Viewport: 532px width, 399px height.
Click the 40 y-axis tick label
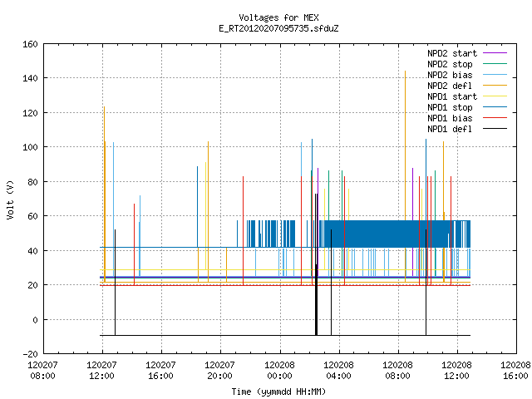click(x=32, y=251)
